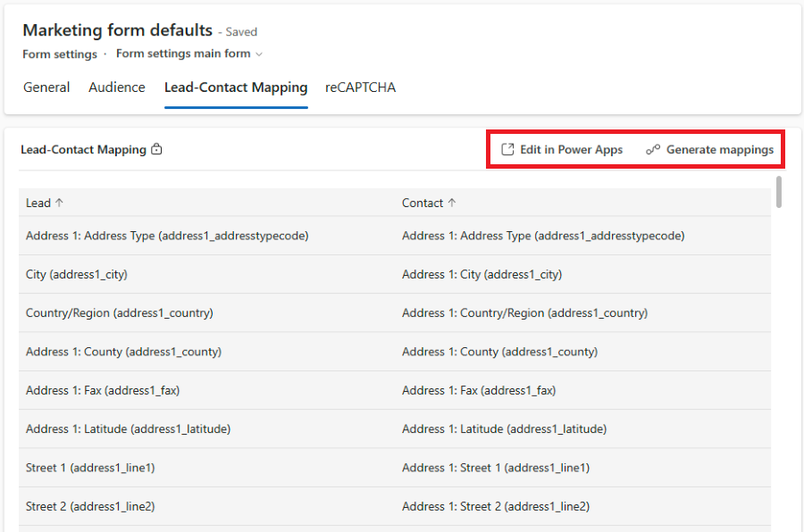Expand the Form settings main form dropdown

(x=260, y=54)
